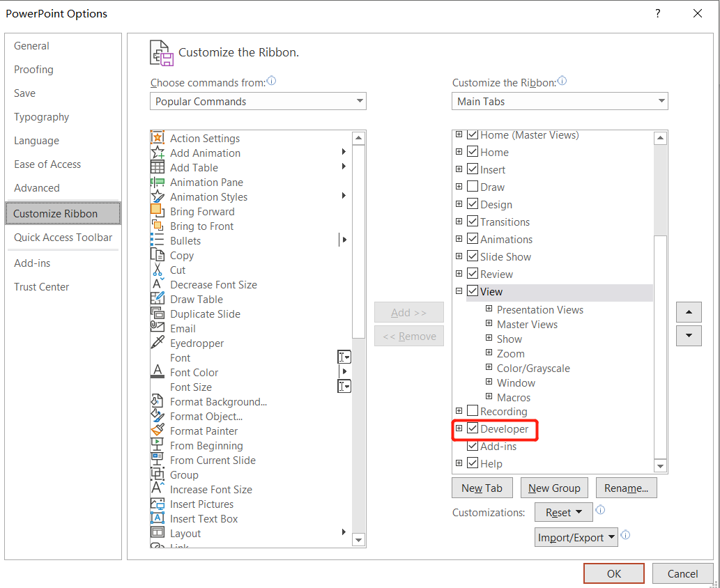Expand the Presentation Views group
Viewport: 720px width, 588px height.
click(x=489, y=309)
